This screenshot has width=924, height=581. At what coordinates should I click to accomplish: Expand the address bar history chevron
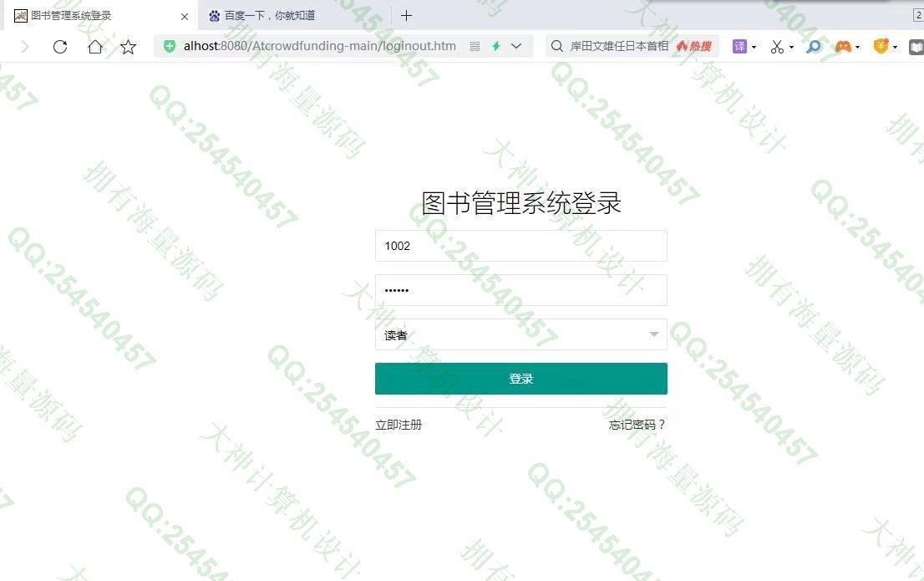click(516, 46)
